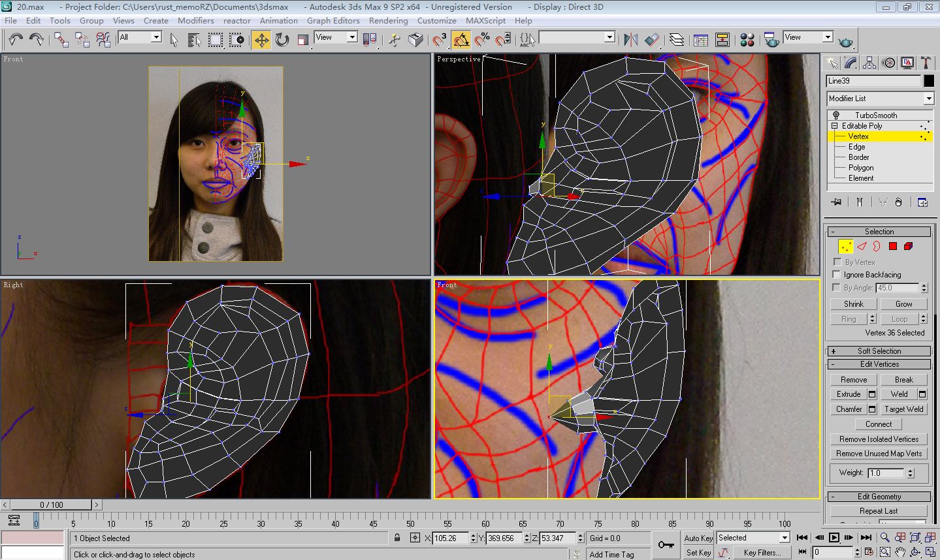Toggle Absolute/Offset transform type-in mode
This screenshot has height=560, width=940.
click(415, 538)
